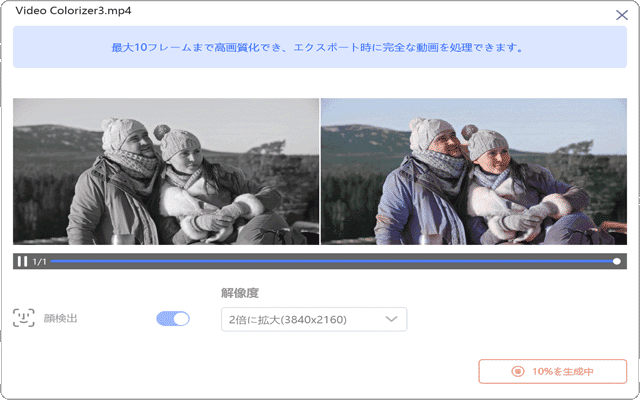640x400 pixels.
Task: Click the 顔検出 label text
Action: pos(60,318)
